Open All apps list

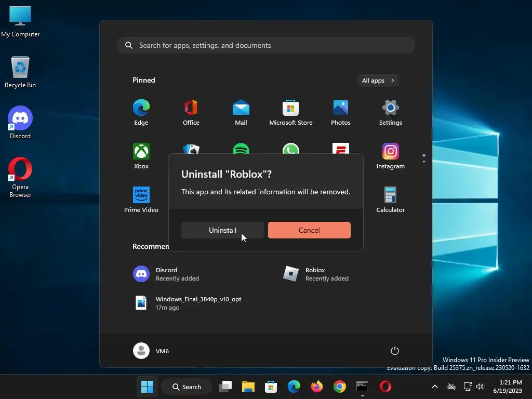(x=378, y=81)
